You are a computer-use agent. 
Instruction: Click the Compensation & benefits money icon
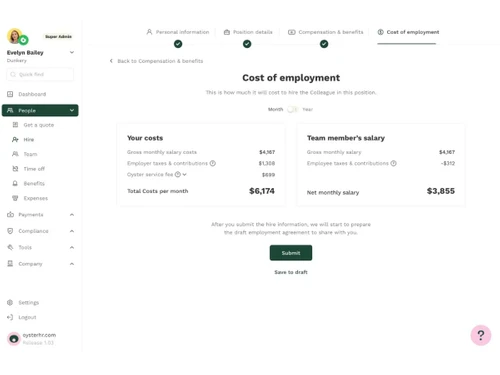point(292,32)
